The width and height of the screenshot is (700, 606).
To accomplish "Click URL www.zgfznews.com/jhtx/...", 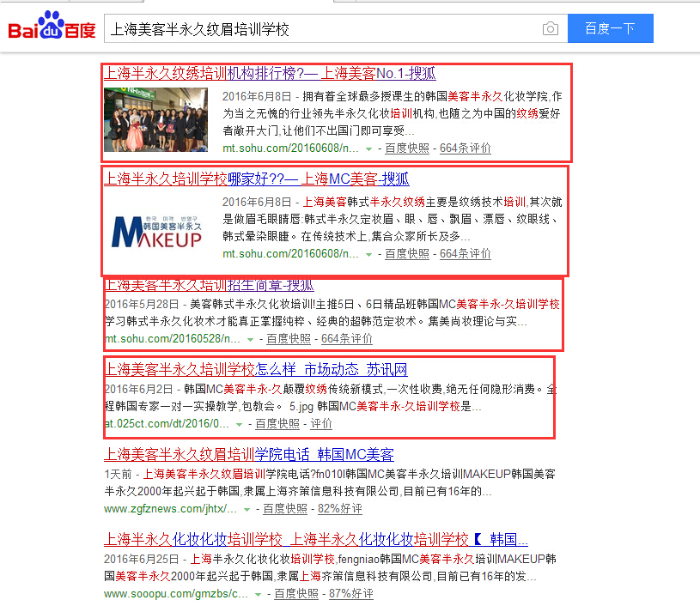I will click(x=171, y=509).
